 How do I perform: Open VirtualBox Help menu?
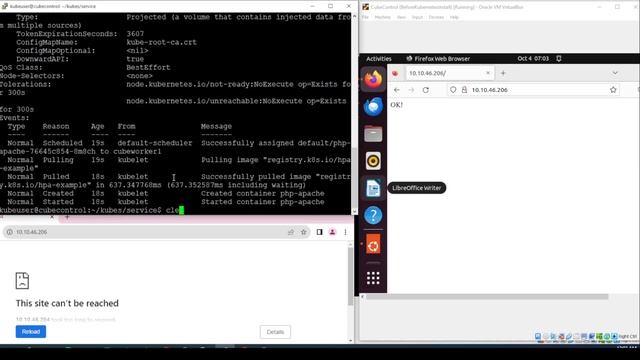tap(454, 17)
